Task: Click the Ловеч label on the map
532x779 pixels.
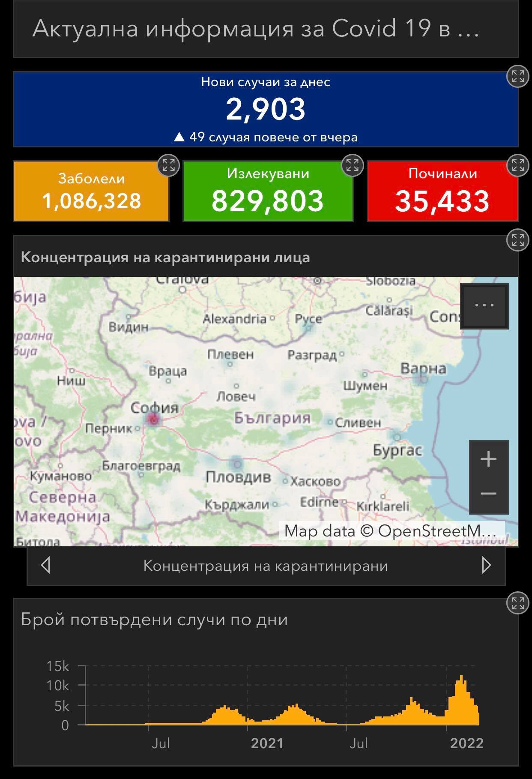Action: [x=236, y=396]
